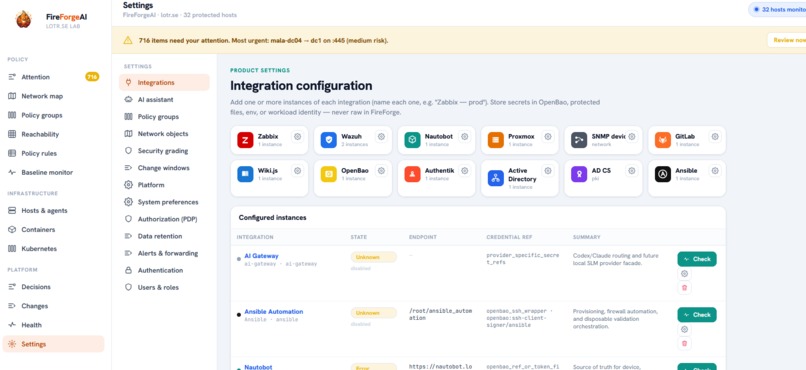Click the red Authentik logo icon
The height and width of the screenshot is (370, 806).
(412, 174)
